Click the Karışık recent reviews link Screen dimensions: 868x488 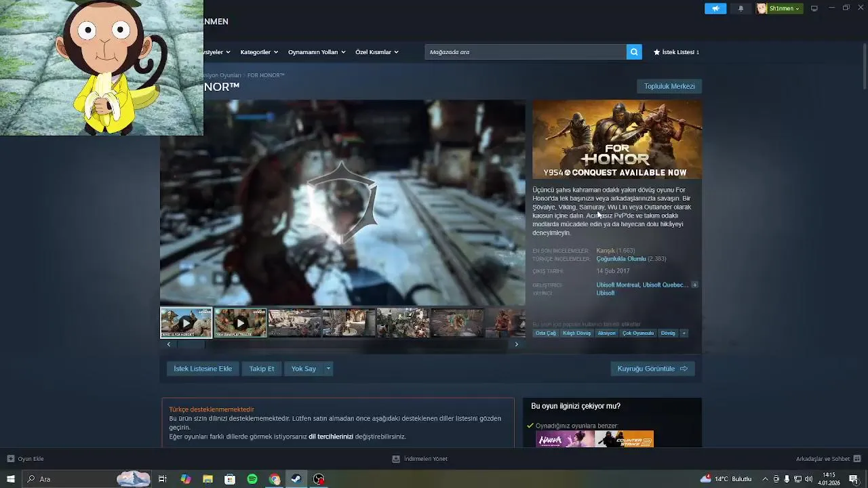point(606,251)
